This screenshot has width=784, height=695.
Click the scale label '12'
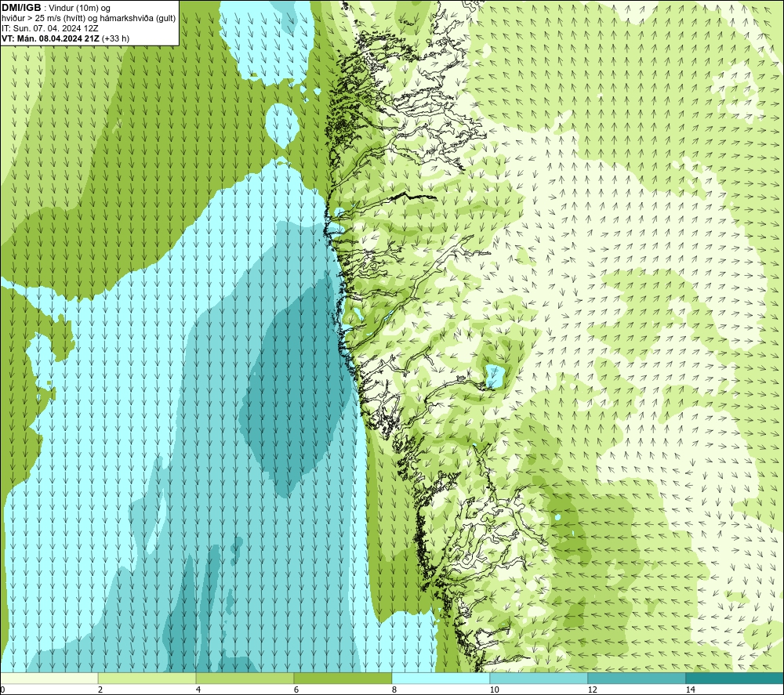pos(592,690)
